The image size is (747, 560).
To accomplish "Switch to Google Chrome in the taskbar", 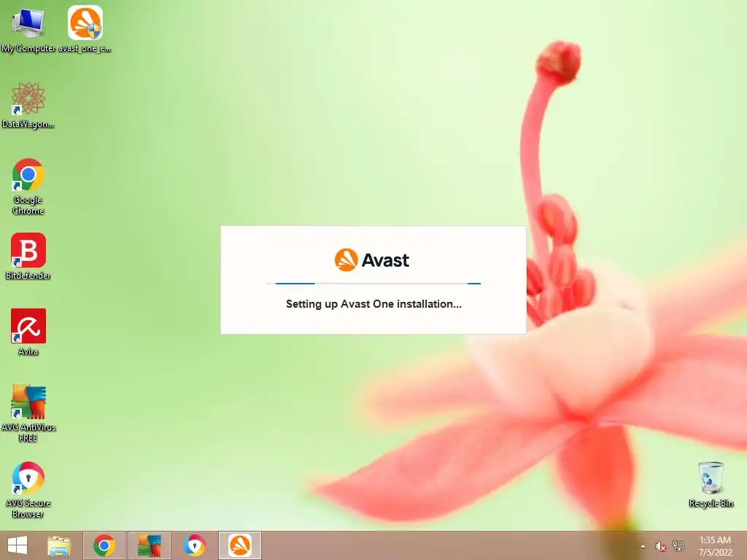I will [x=104, y=545].
